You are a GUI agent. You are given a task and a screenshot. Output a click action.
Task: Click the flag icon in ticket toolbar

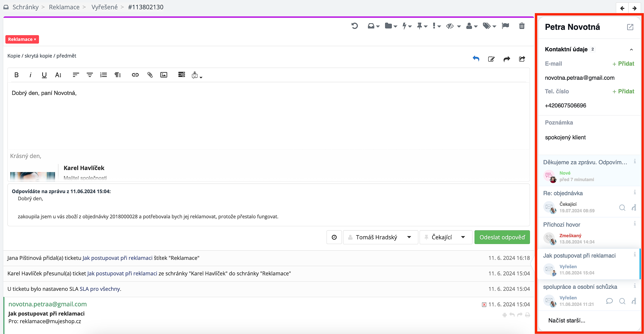coord(505,26)
